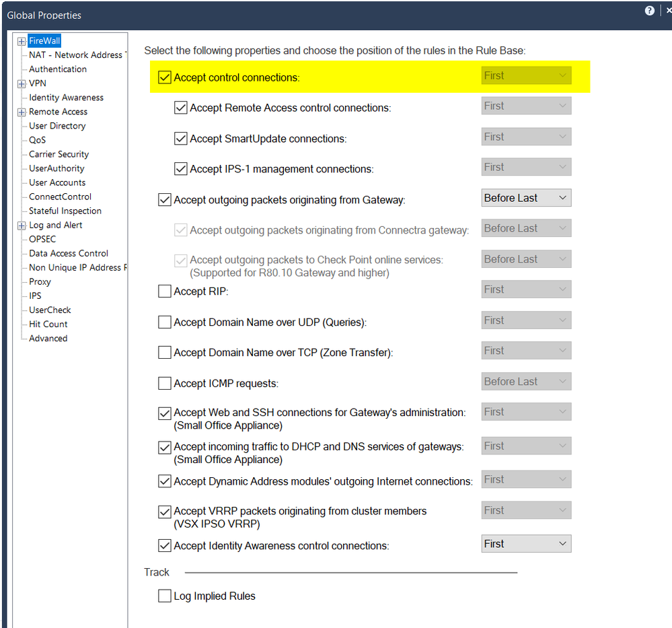Expand the FireWall tree node
The height and width of the screenshot is (628, 672).
tap(22, 41)
